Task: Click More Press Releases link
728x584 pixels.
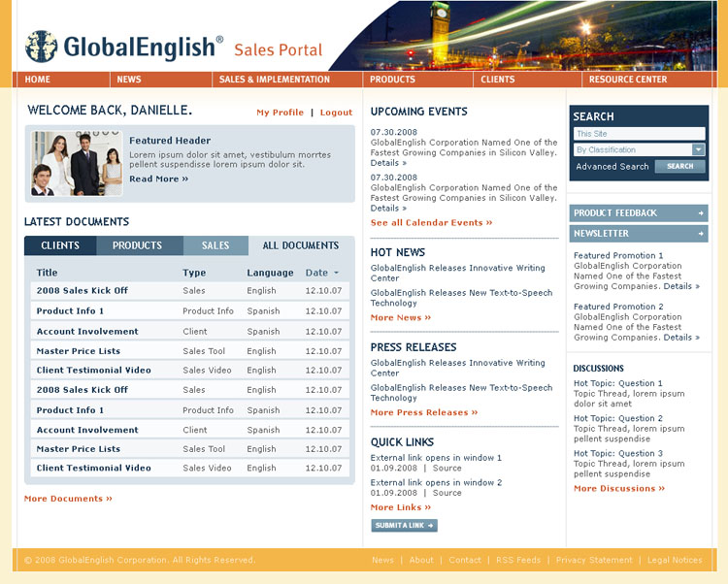Action: (x=424, y=412)
